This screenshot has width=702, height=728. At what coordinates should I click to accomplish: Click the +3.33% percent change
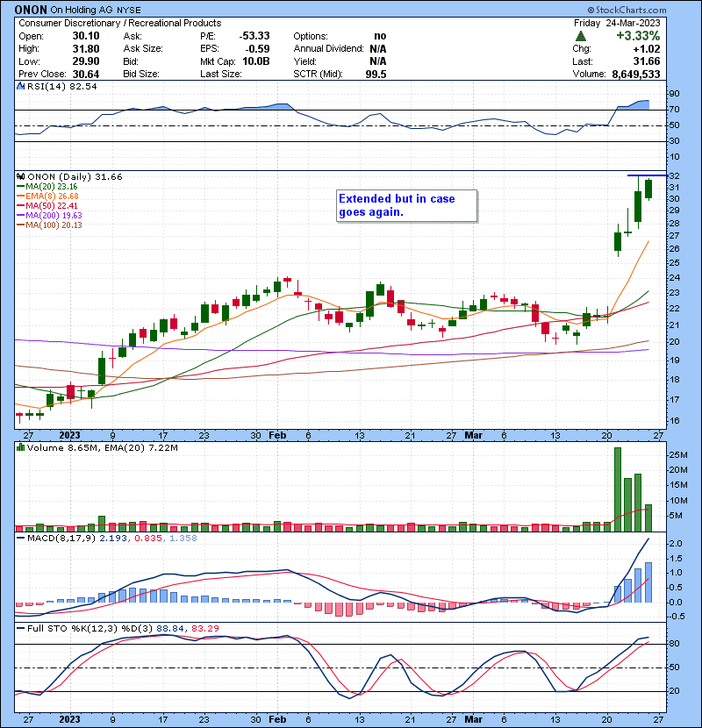tap(638, 36)
